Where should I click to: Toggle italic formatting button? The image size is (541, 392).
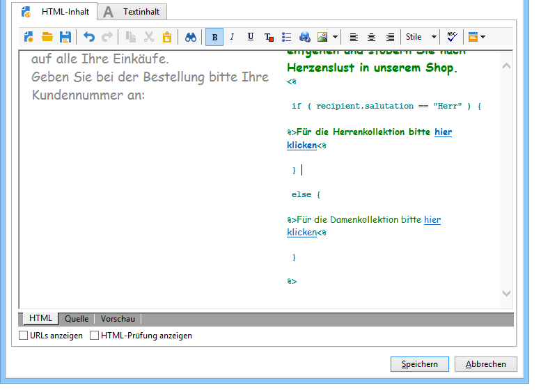[x=232, y=37]
